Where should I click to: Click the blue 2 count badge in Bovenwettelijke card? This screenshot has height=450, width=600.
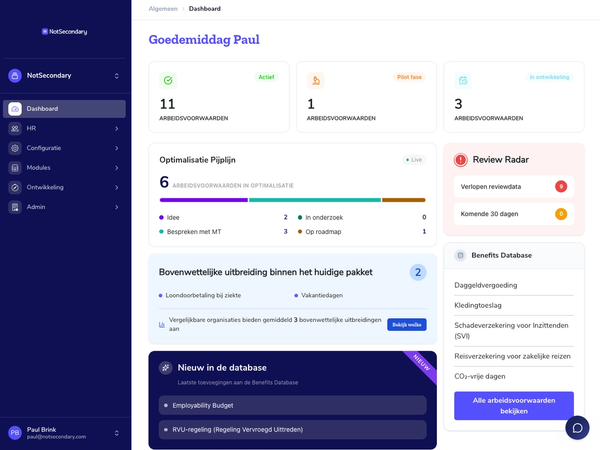418,272
